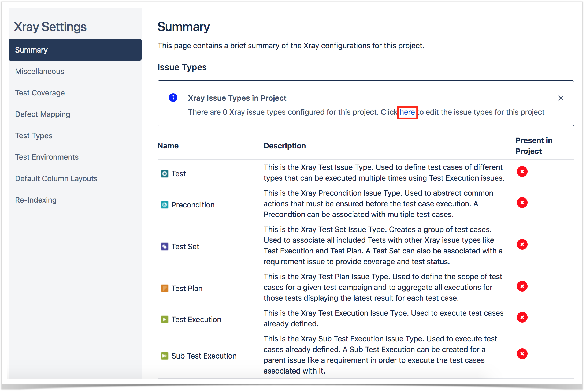Click the red not-present icon for Test Plan row
Screen dimensions: 586x392
(522, 286)
